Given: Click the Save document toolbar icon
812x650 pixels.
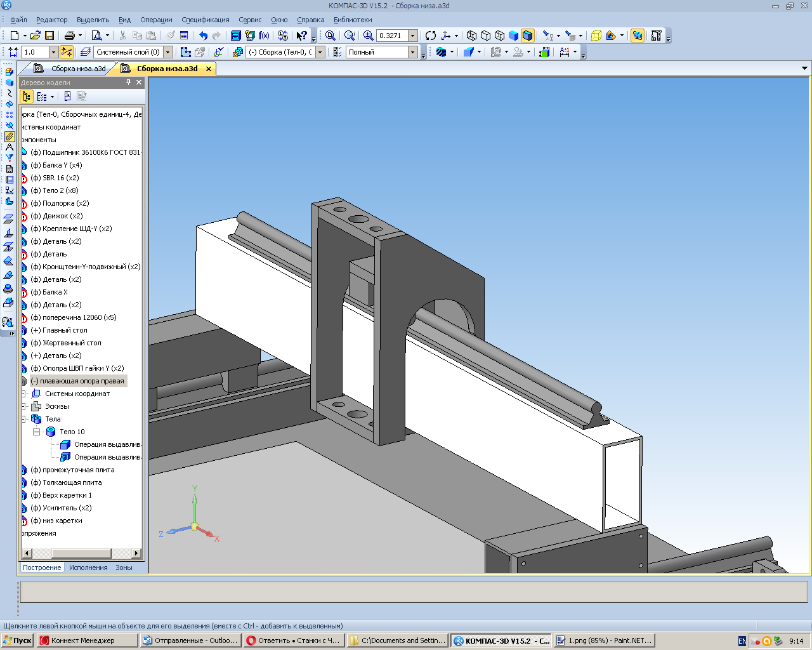Looking at the screenshot, I should click(49, 36).
